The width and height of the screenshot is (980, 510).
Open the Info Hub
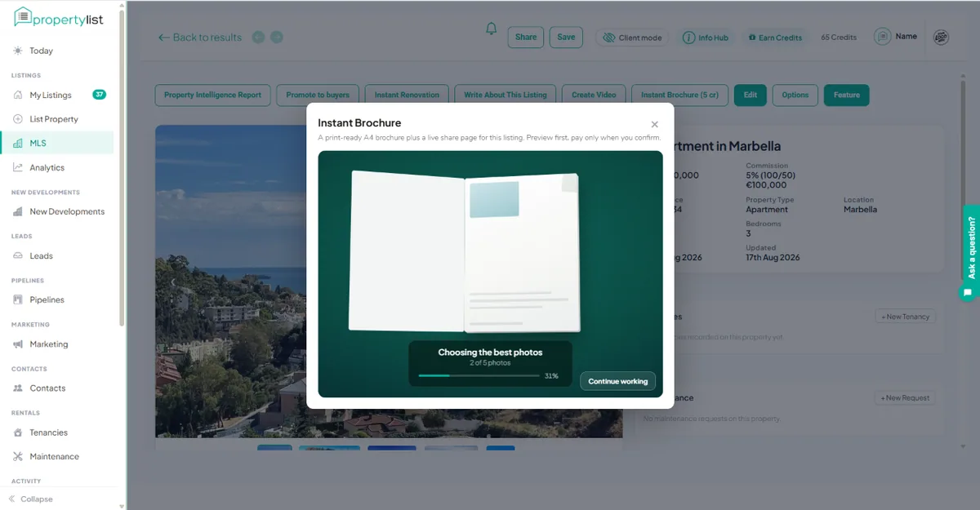(706, 38)
